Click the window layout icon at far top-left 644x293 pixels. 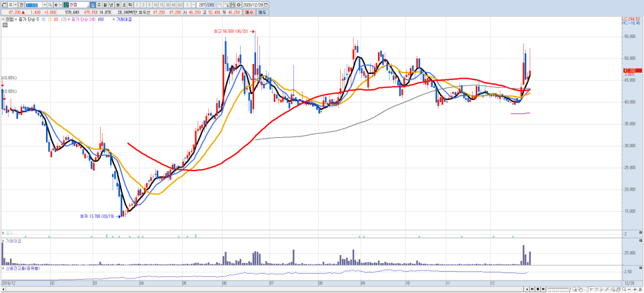click(x=4, y=5)
